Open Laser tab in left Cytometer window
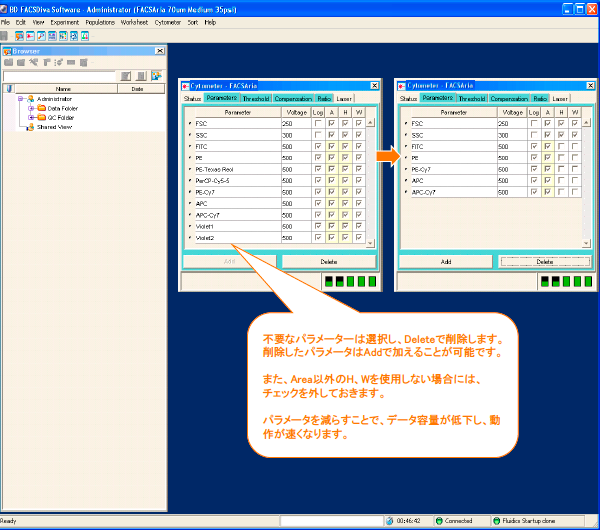The image size is (600, 530). coord(344,98)
